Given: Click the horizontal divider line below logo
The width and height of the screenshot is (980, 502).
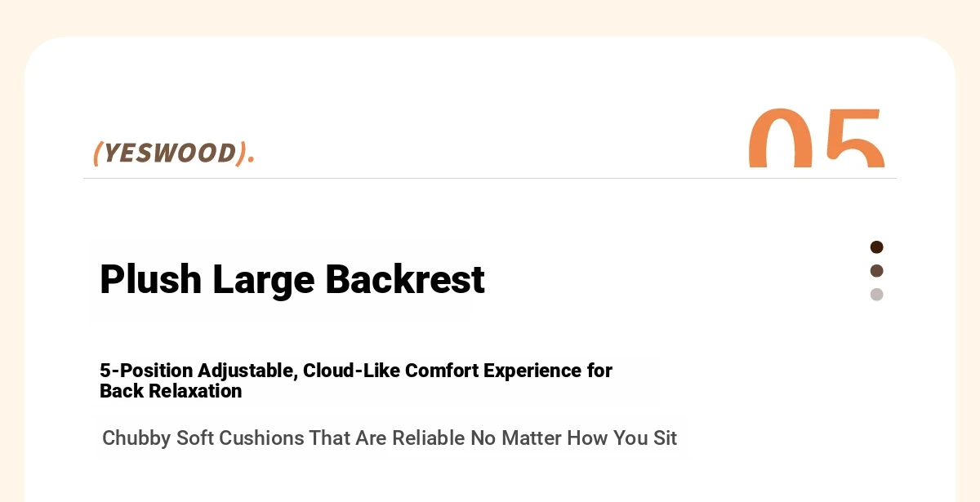Looking at the screenshot, I should coord(490,178).
